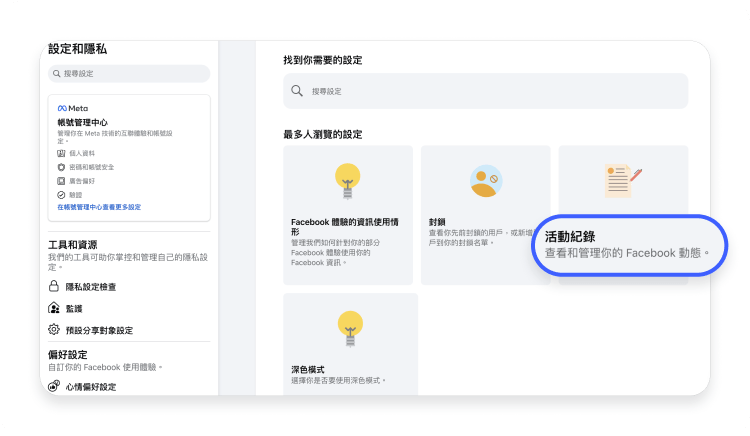
Task: Click the 心情偏好設定 reaction icon
Action: pos(54,386)
